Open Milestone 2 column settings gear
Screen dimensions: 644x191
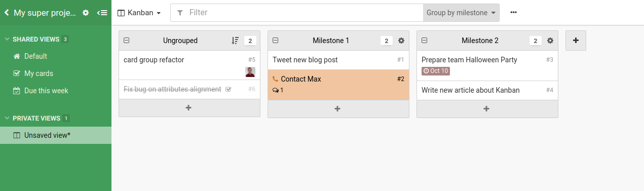[550, 41]
